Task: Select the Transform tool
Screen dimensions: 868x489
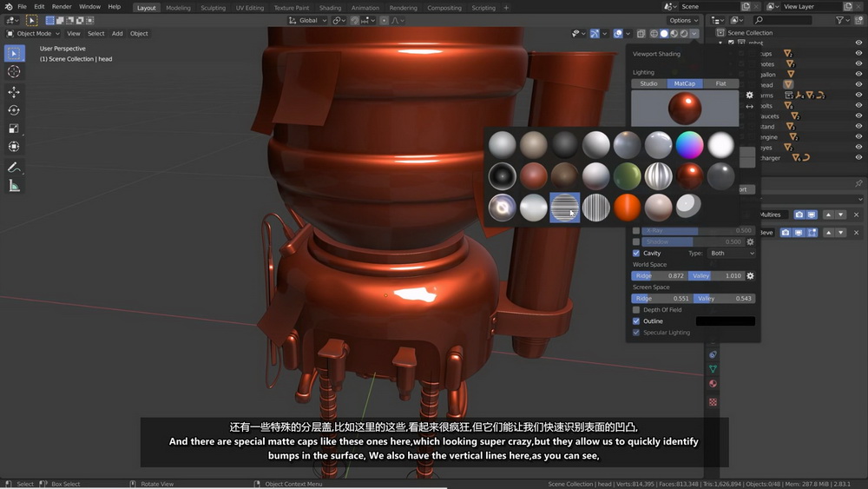Action: (14, 147)
